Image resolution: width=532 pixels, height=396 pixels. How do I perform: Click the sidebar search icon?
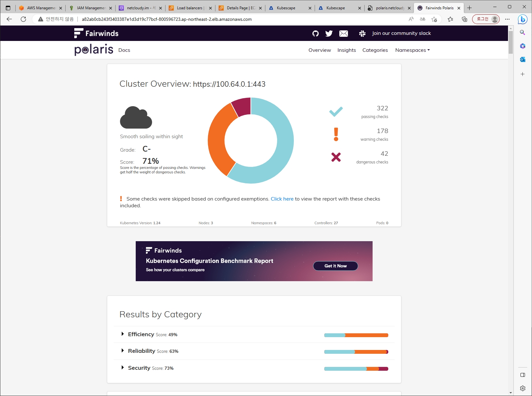tap(523, 33)
